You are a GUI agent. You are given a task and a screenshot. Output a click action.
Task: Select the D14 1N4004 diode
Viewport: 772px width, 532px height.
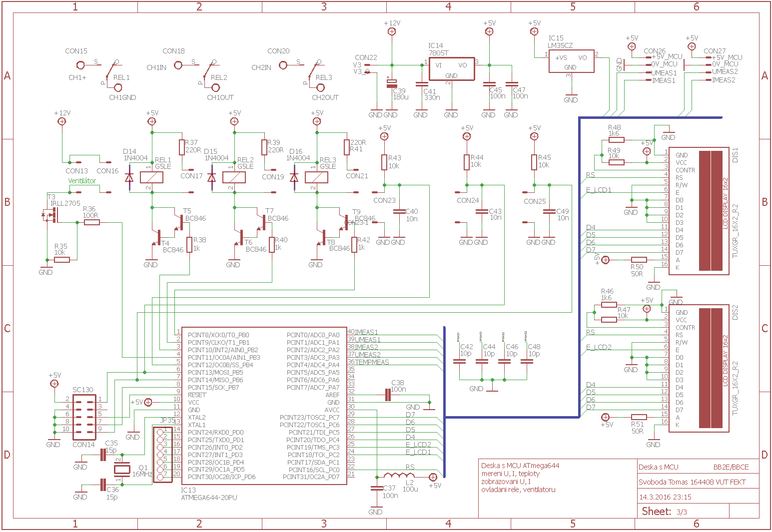click(x=129, y=177)
